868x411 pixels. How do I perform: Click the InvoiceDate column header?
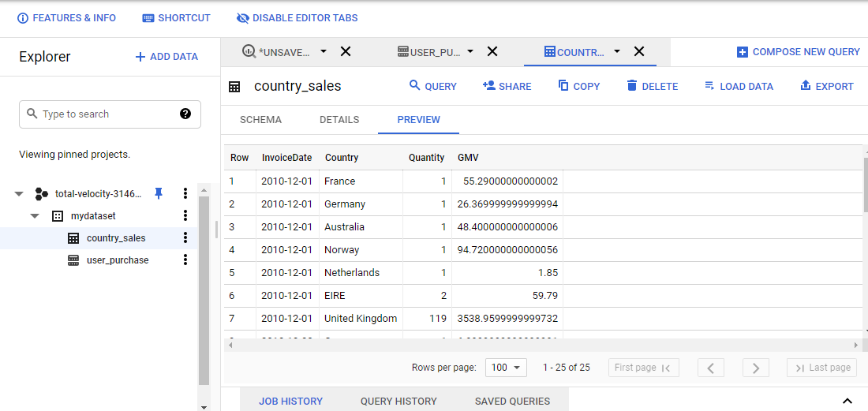[x=287, y=158]
